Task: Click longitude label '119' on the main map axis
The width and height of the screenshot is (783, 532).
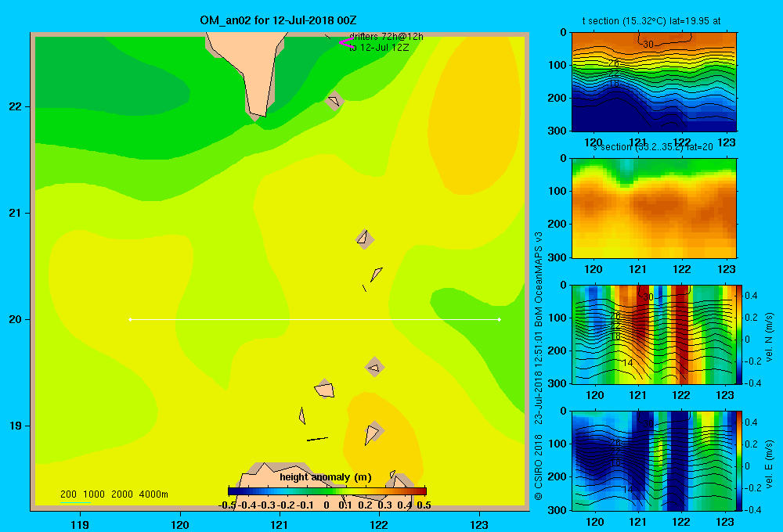Action: 80,524
